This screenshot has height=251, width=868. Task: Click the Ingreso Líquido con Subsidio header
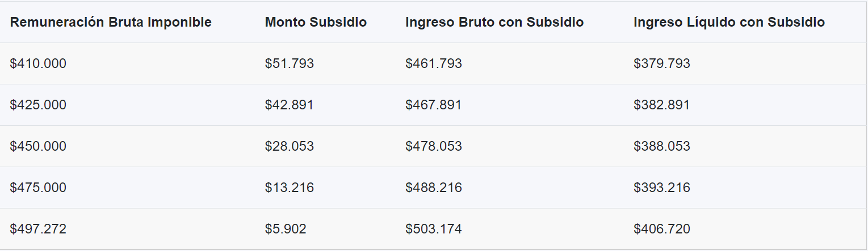point(729,23)
